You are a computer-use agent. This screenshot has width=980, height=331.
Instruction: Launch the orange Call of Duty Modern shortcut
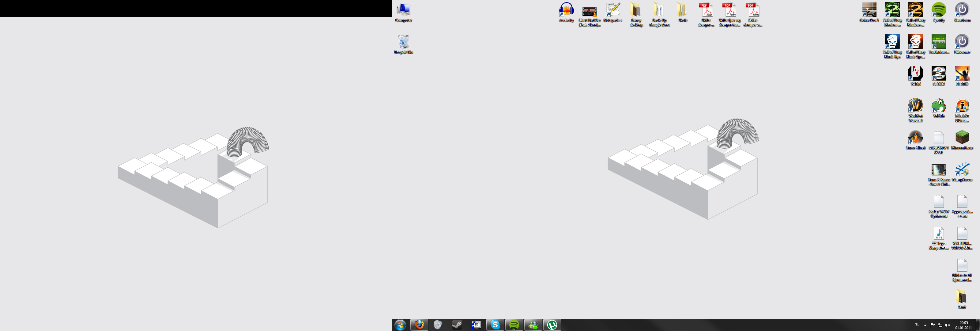click(915, 15)
